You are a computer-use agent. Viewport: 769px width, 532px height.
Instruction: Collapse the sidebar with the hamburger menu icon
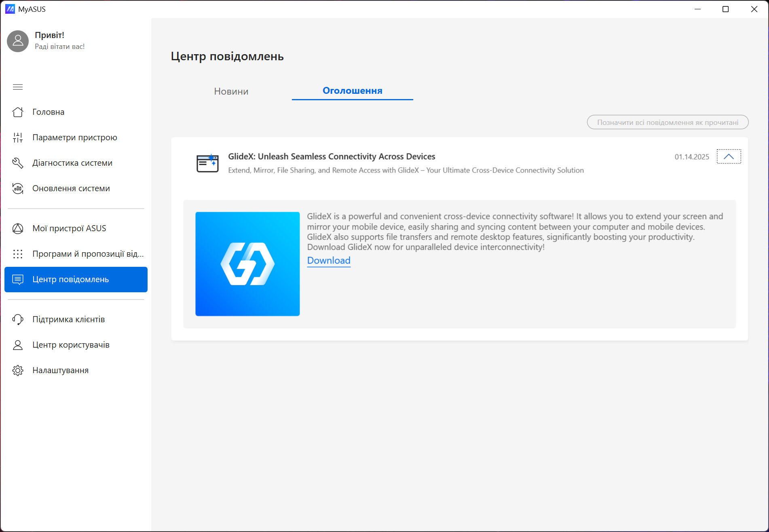(18, 87)
